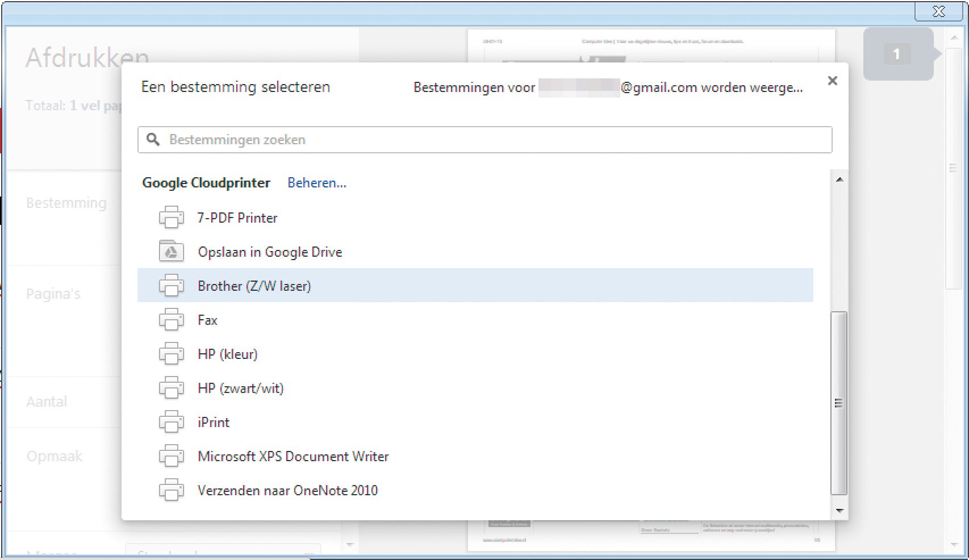Click the destination list scroll down arrow
Viewport: 969px width, 560px height.
click(839, 511)
